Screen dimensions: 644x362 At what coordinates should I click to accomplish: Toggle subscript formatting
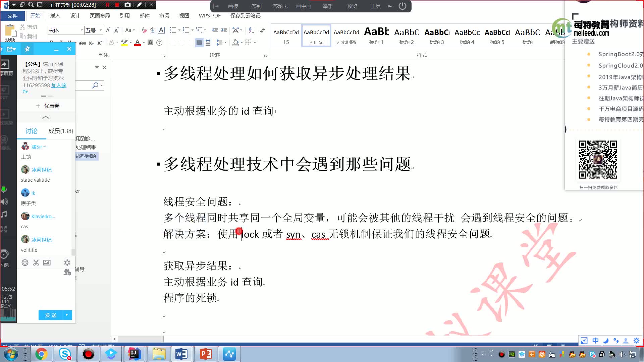(x=91, y=43)
